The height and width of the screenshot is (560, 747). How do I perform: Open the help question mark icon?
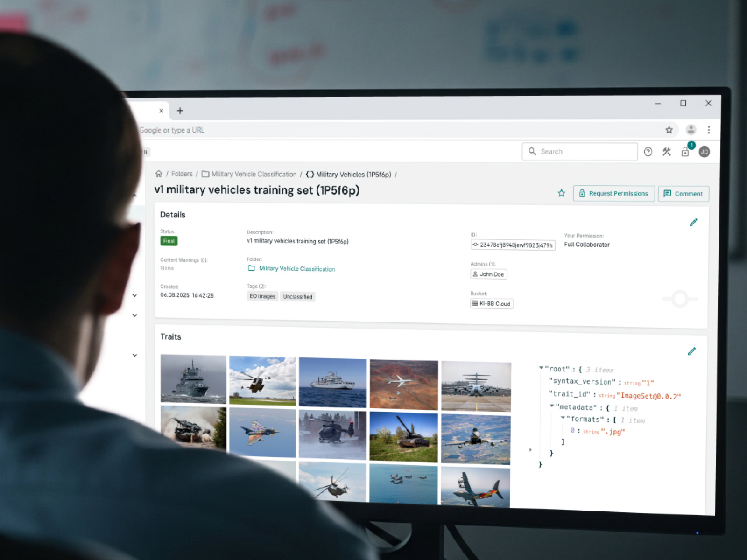(648, 152)
